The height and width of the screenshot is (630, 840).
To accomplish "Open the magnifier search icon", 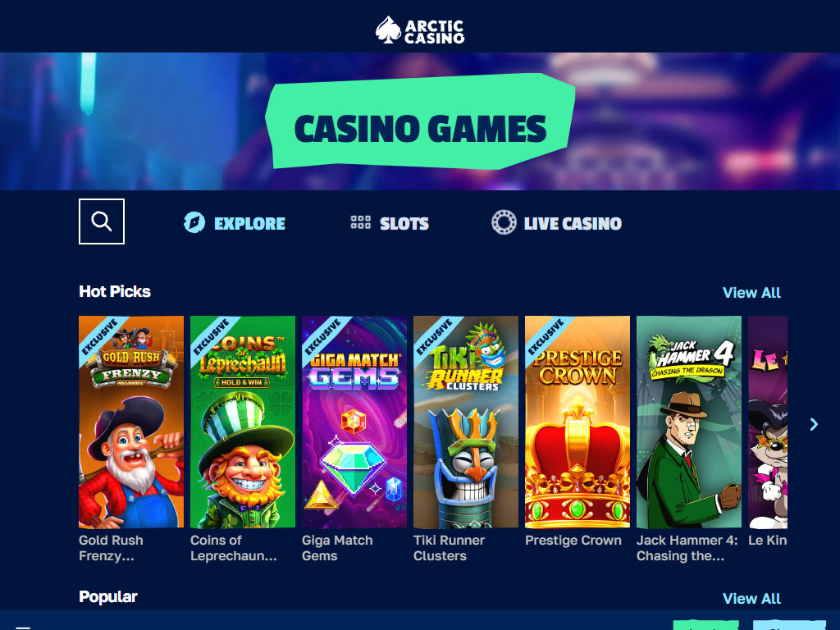I will point(101,221).
